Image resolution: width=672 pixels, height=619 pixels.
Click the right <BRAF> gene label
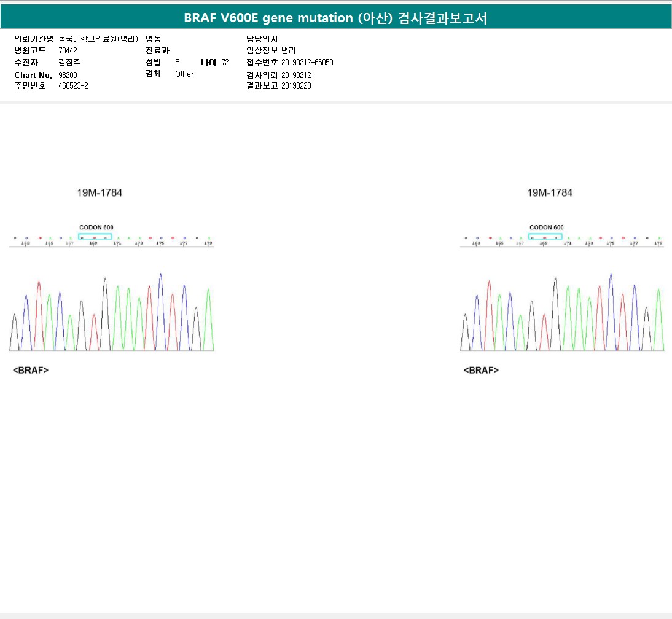click(x=481, y=371)
